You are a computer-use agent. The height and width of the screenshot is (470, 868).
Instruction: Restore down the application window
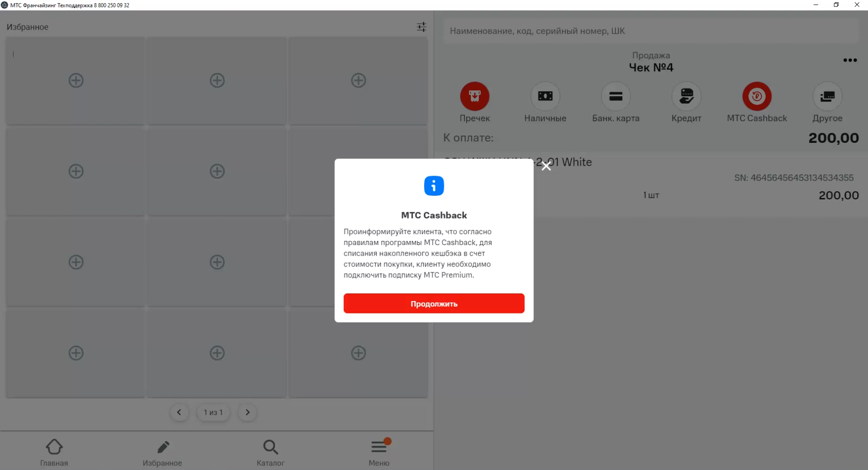(836, 5)
